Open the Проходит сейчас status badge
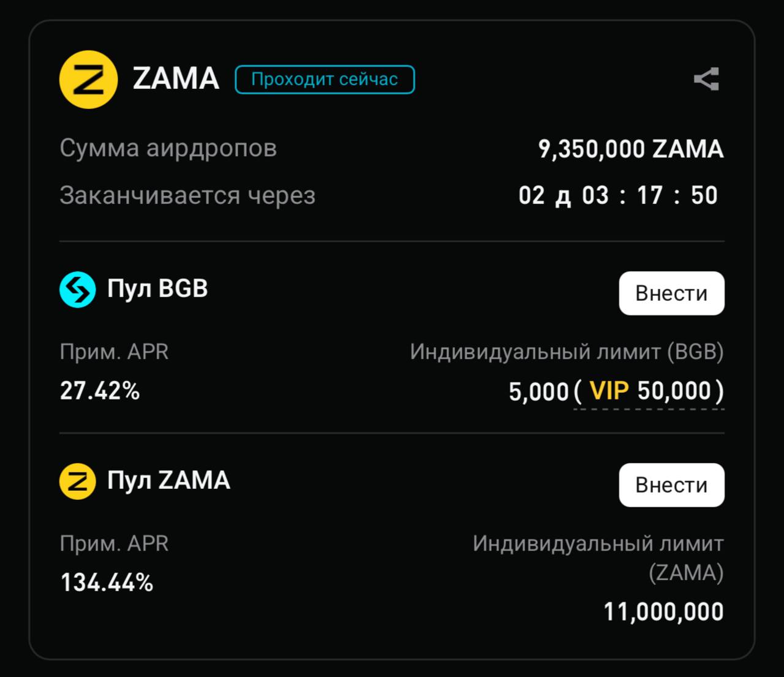Image resolution: width=784 pixels, height=677 pixels. [324, 79]
